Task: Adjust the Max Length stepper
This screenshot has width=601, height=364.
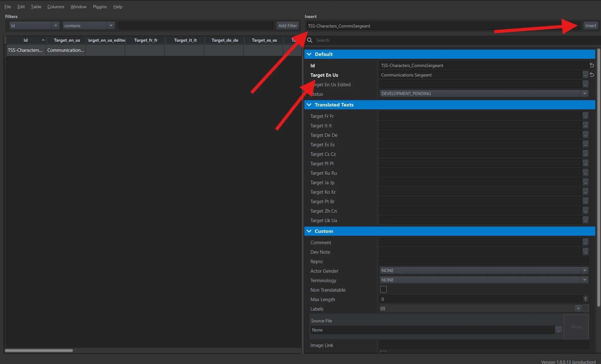Action: pyautogui.click(x=586, y=299)
